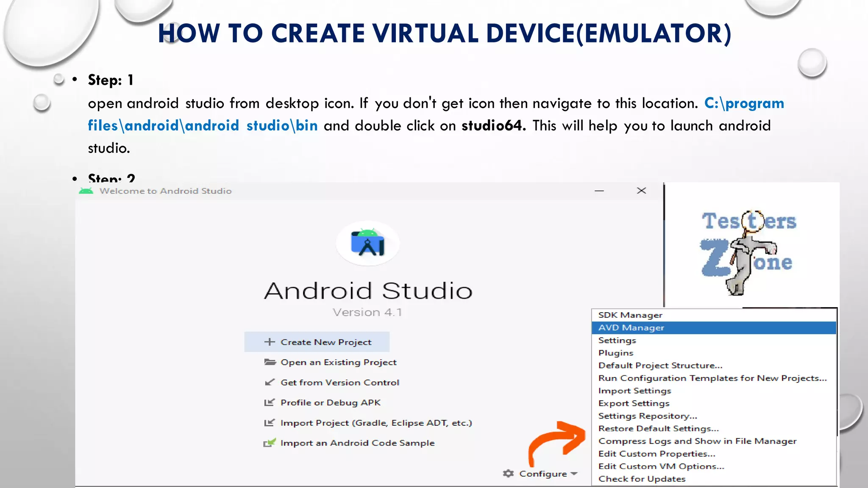The width and height of the screenshot is (868, 488).
Task: Select AVD Manager in the Configure menu
Action: click(714, 327)
